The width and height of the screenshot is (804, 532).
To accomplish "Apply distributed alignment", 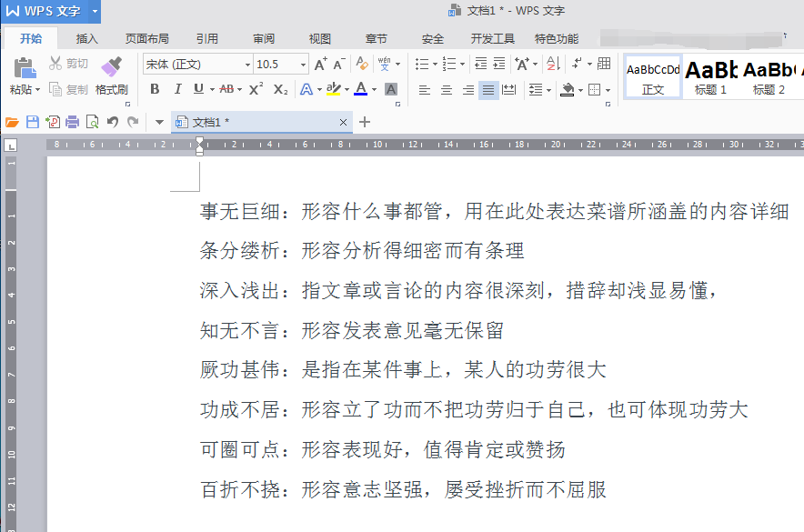I will [x=508, y=90].
